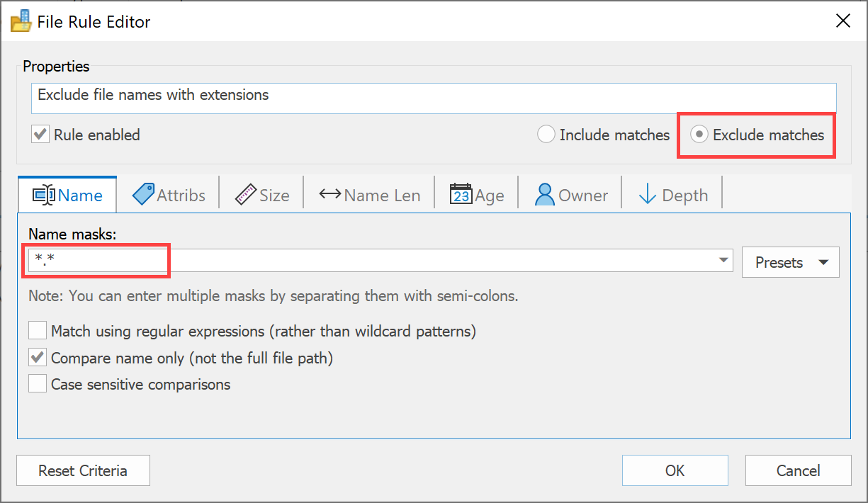
Task: Click the Name Len double-arrow icon
Action: [x=329, y=194]
